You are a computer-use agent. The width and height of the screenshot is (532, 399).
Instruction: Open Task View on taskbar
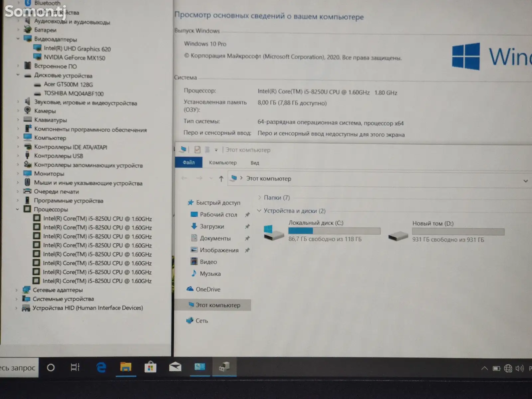(x=75, y=367)
